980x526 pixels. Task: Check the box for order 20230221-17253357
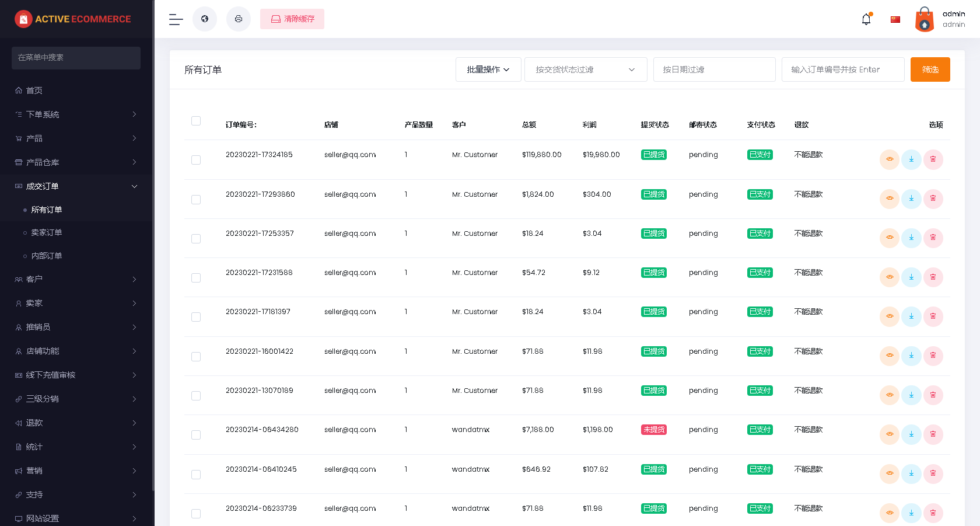pos(196,239)
